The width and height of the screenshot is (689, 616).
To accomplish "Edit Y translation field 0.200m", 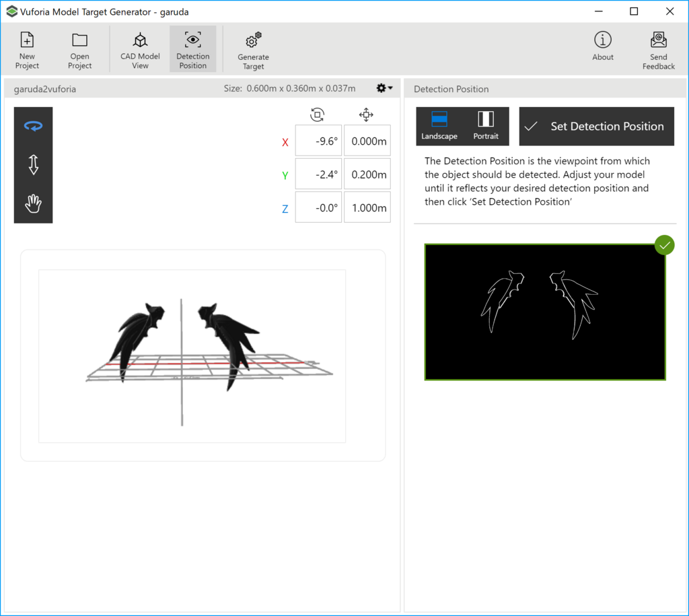I will [367, 174].
